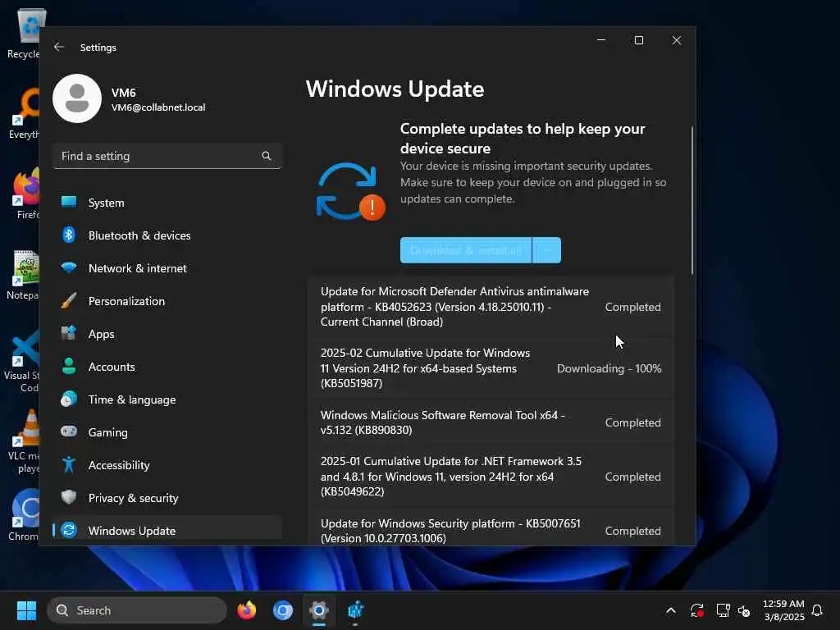Click the Personalization paintbrush icon
The width and height of the screenshot is (840, 630).
point(69,300)
